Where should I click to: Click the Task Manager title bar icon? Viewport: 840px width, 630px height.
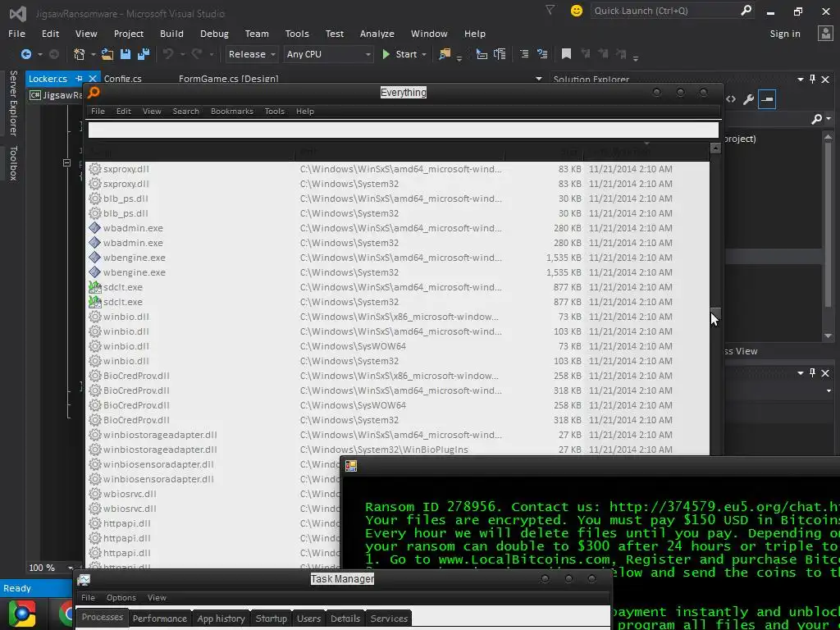[84, 579]
